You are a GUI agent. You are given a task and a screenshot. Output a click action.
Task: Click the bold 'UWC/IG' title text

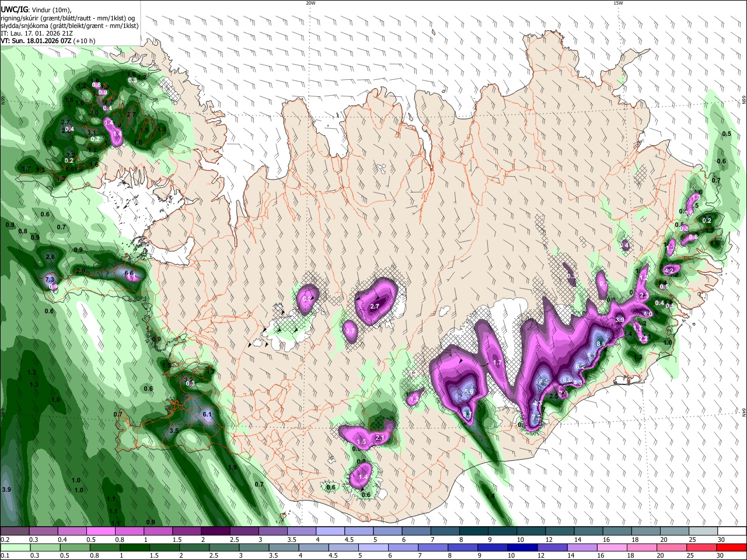pos(14,9)
